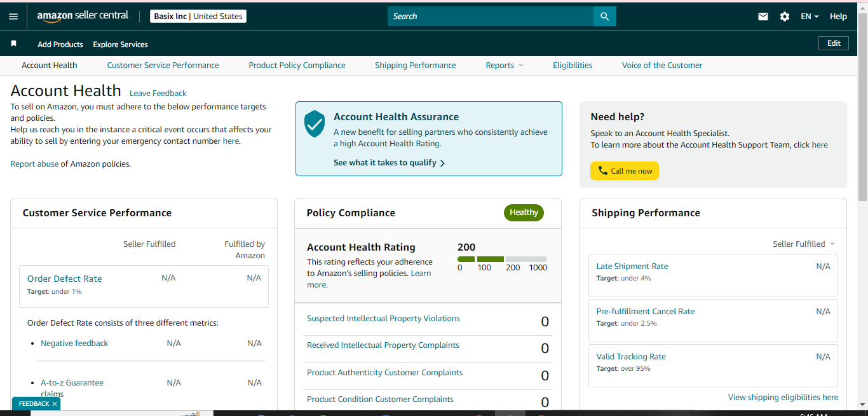Click the Healthy status badge
This screenshot has width=868, height=416.
click(524, 212)
